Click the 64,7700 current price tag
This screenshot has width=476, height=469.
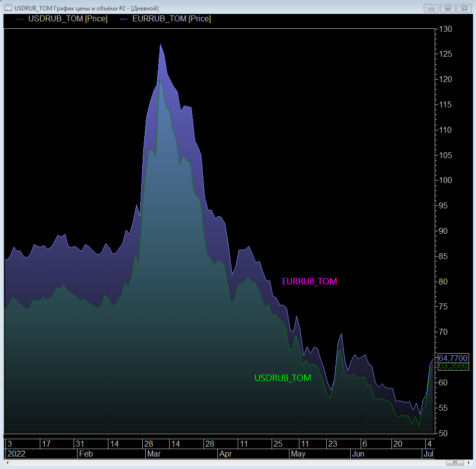point(453,358)
